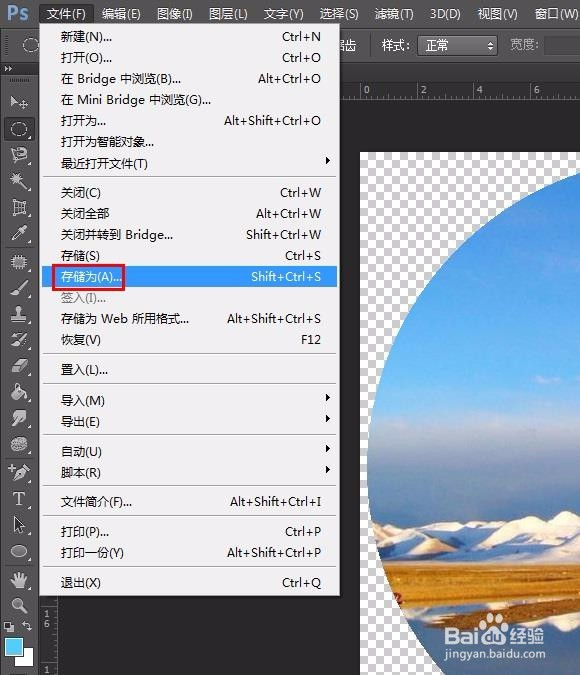The height and width of the screenshot is (675, 580).
Task: Choose 关闭全部 menu item
Action: [x=189, y=214]
